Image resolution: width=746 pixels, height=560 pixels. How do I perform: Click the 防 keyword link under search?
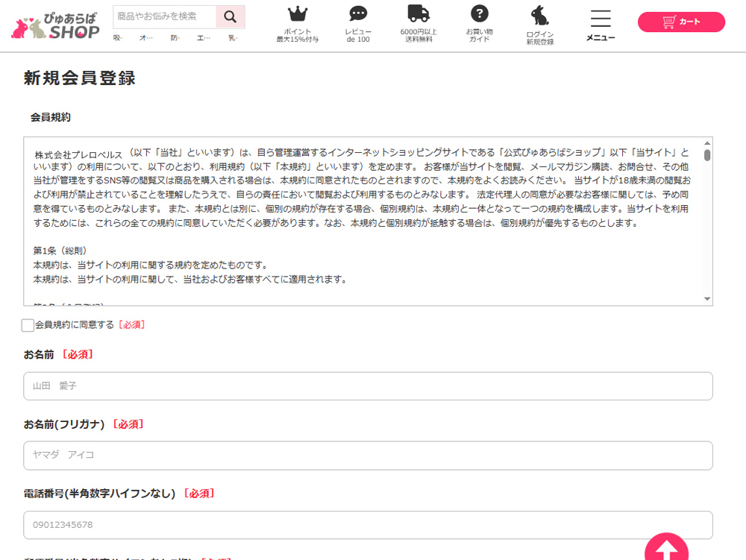(175, 38)
